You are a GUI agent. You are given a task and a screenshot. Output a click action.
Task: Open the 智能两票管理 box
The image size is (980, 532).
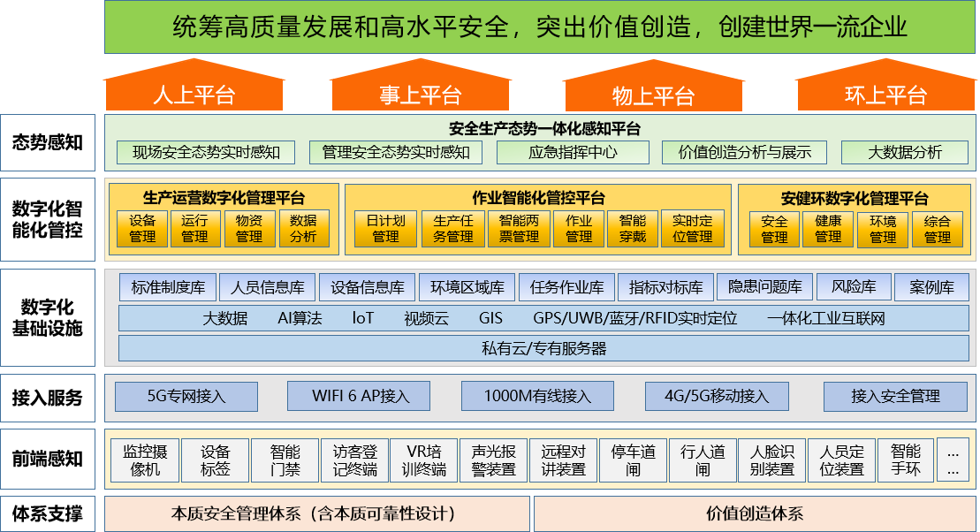coord(518,229)
